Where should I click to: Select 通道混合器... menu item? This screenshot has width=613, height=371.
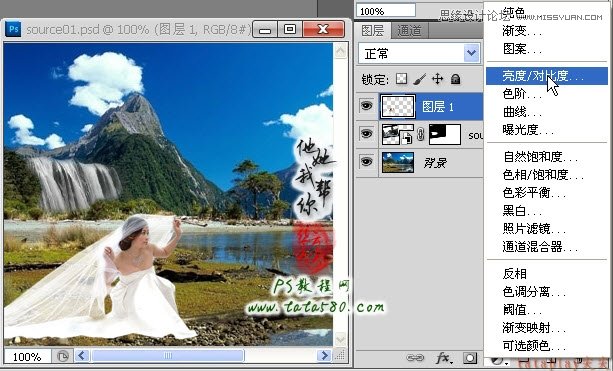coord(546,247)
